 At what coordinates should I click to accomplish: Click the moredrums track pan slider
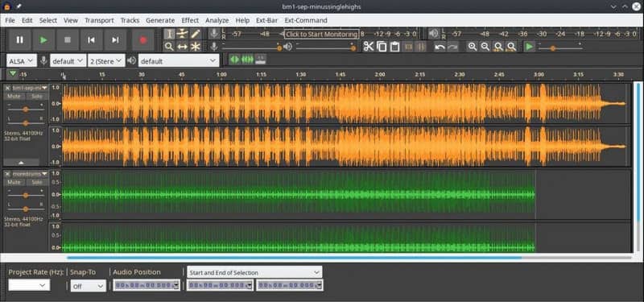26,209
